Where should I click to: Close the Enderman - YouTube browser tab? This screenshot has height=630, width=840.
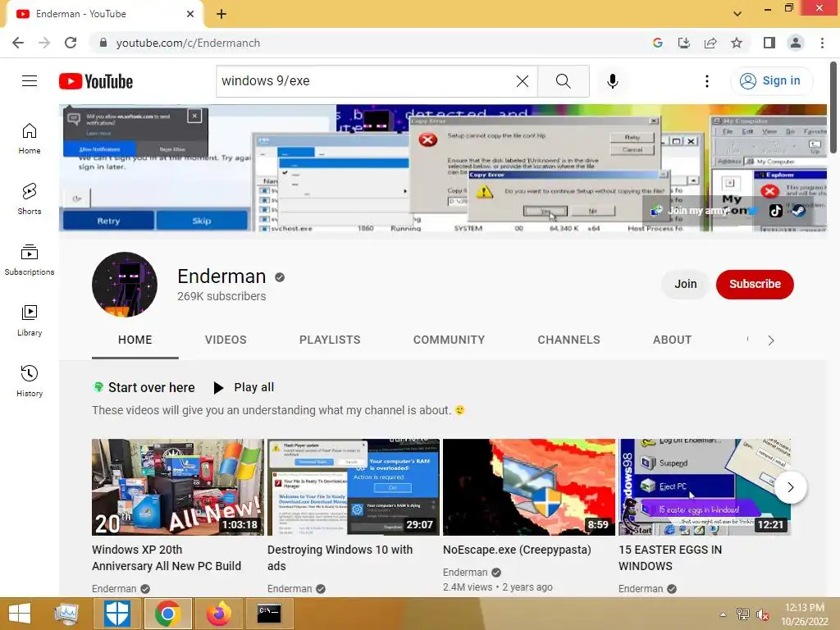pos(190,14)
